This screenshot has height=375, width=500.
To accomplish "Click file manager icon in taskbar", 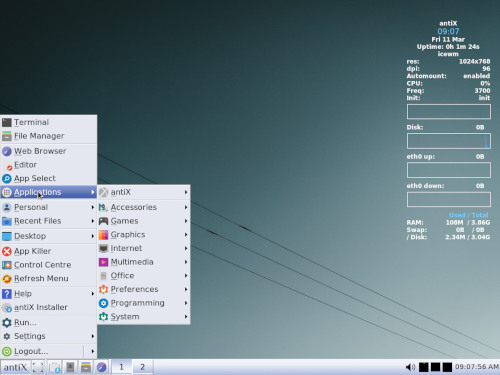I will tap(86, 367).
